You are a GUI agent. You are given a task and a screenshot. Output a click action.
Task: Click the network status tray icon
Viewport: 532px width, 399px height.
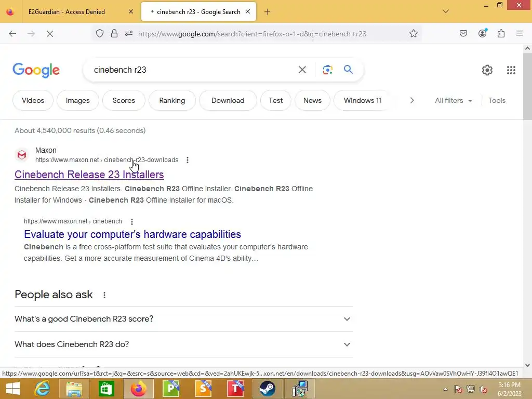pyautogui.click(x=471, y=389)
